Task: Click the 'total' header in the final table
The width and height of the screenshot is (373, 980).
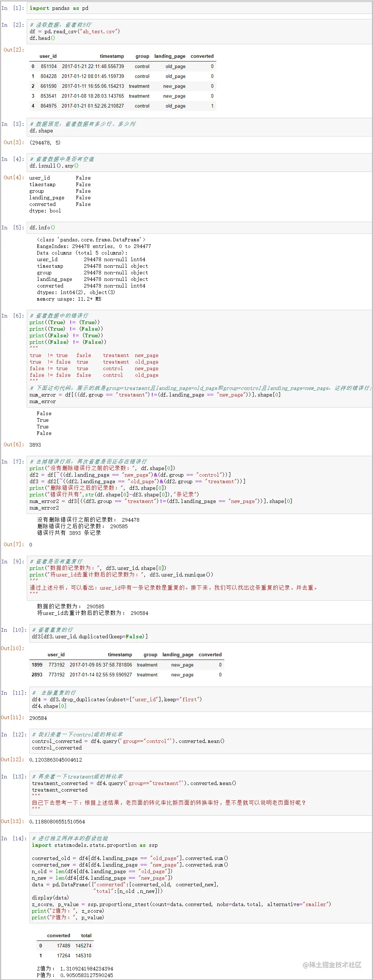Action: pos(86,935)
